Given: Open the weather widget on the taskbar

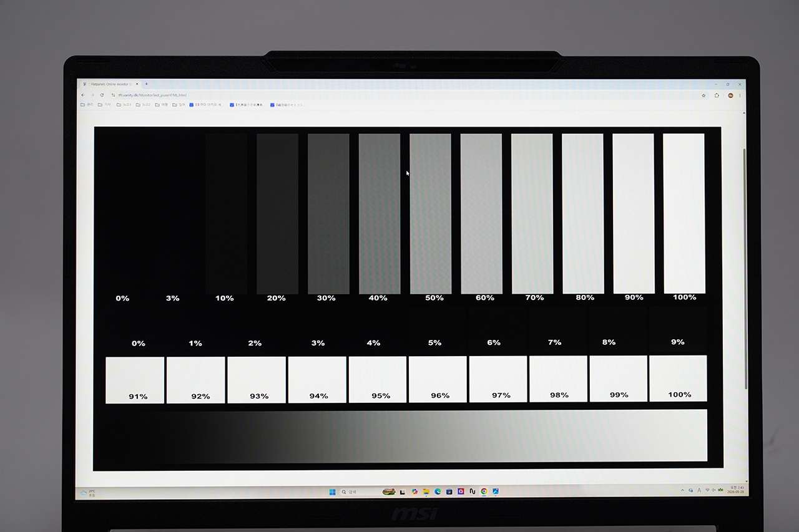Looking at the screenshot, I should (87, 493).
